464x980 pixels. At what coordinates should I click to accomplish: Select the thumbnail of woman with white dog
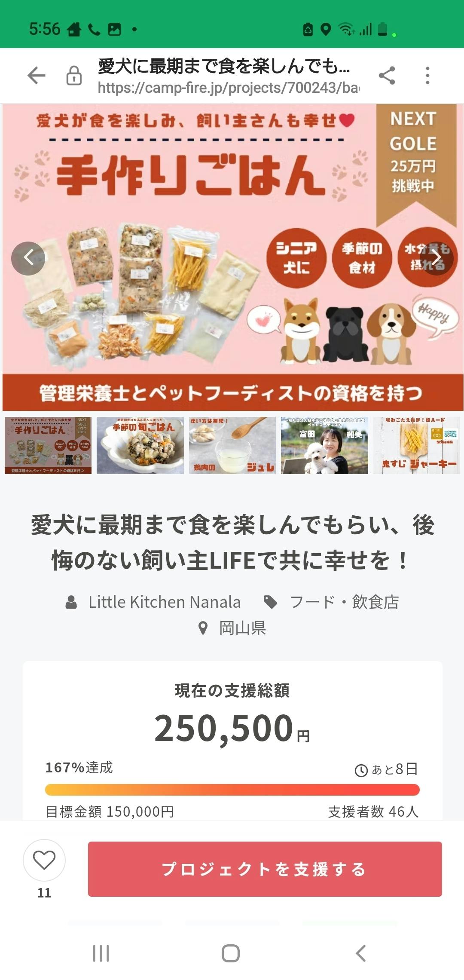tap(324, 445)
